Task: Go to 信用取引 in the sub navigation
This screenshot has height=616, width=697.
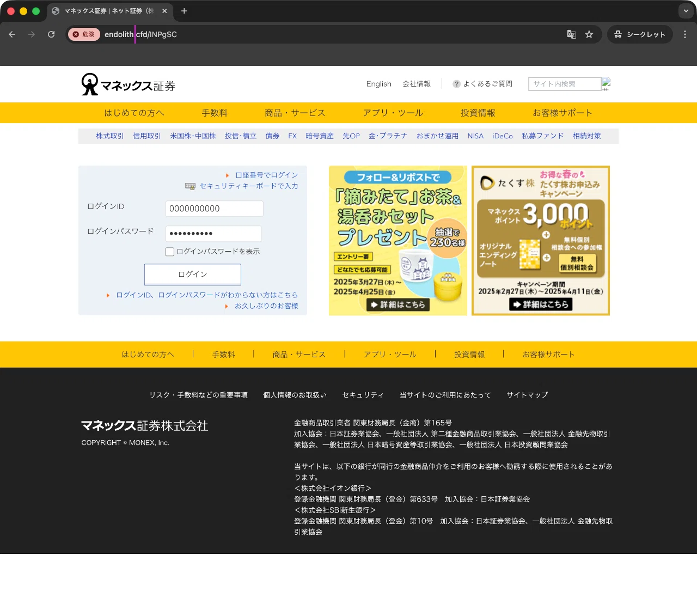Action: click(147, 136)
